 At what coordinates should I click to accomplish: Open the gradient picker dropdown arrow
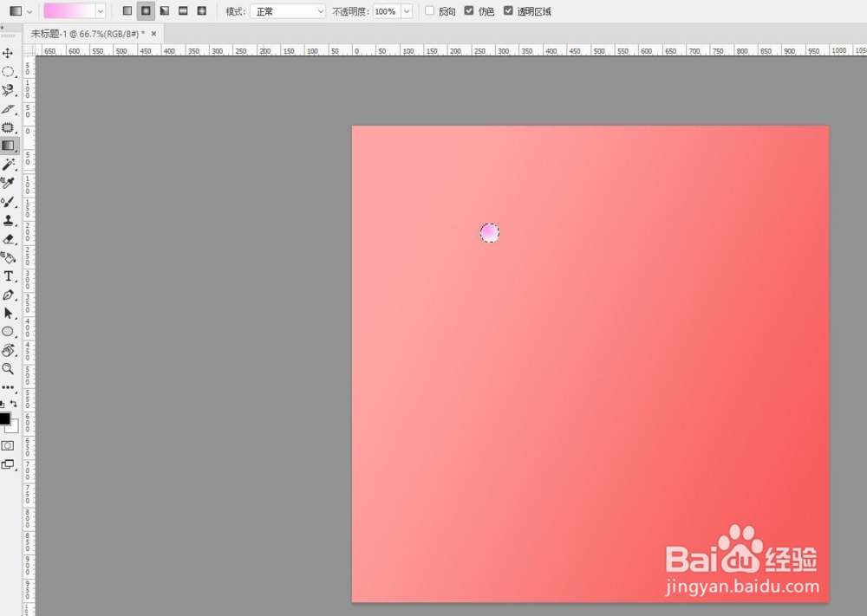click(x=100, y=11)
